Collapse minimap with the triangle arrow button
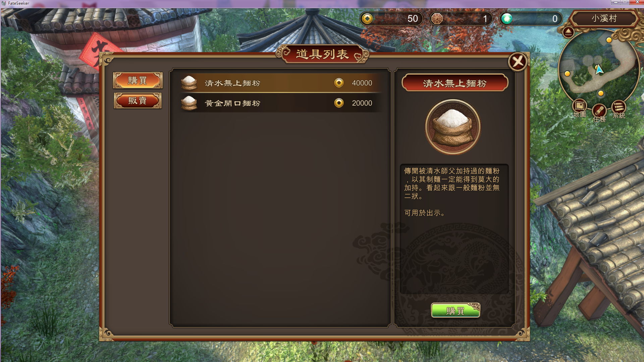Screen dimensions: 644x362 (x=568, y=32)
